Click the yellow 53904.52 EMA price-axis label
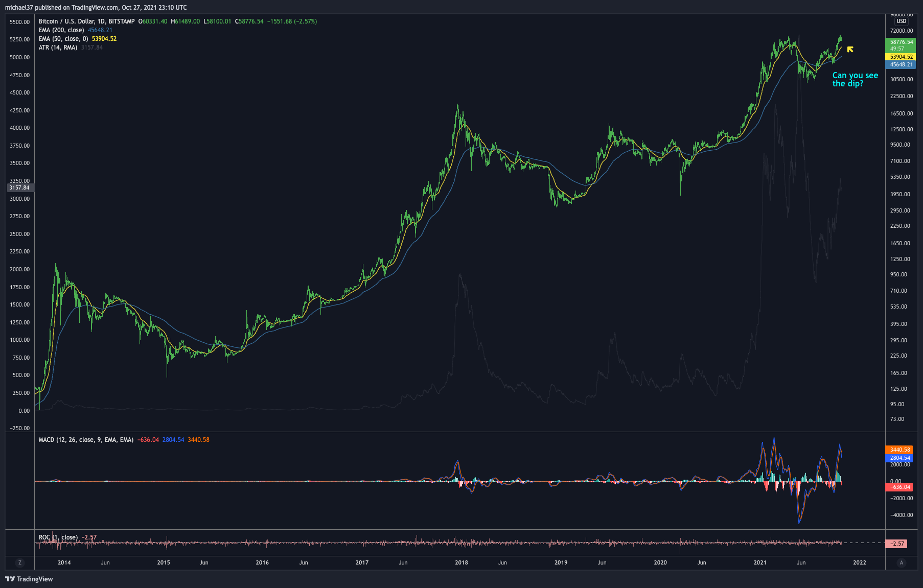 pos(901,57)
